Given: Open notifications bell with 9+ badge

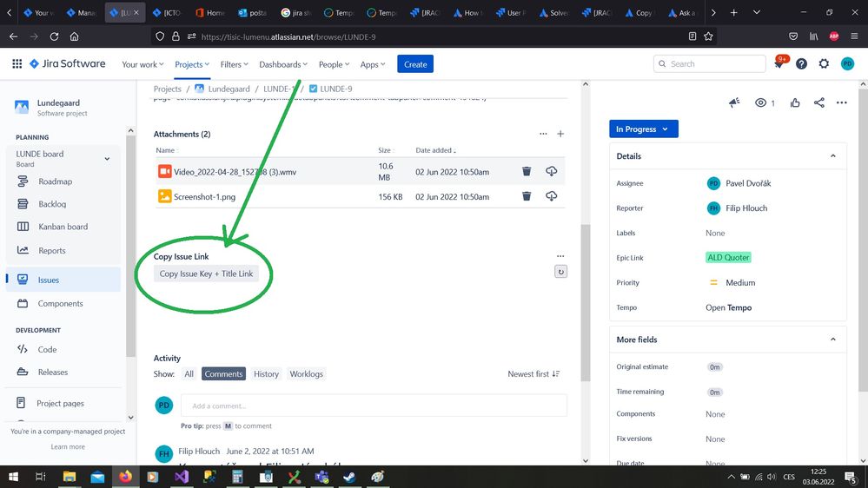Looking at the screenshot, I should pyautogui.click(x=779, y=63).
